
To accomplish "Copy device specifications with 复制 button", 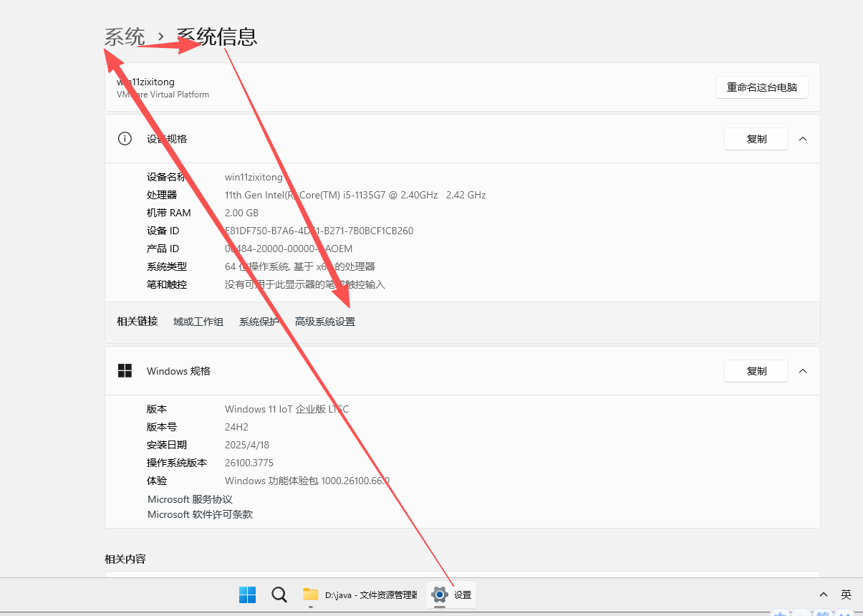I will pyautogui.click(x=756, y=139).
